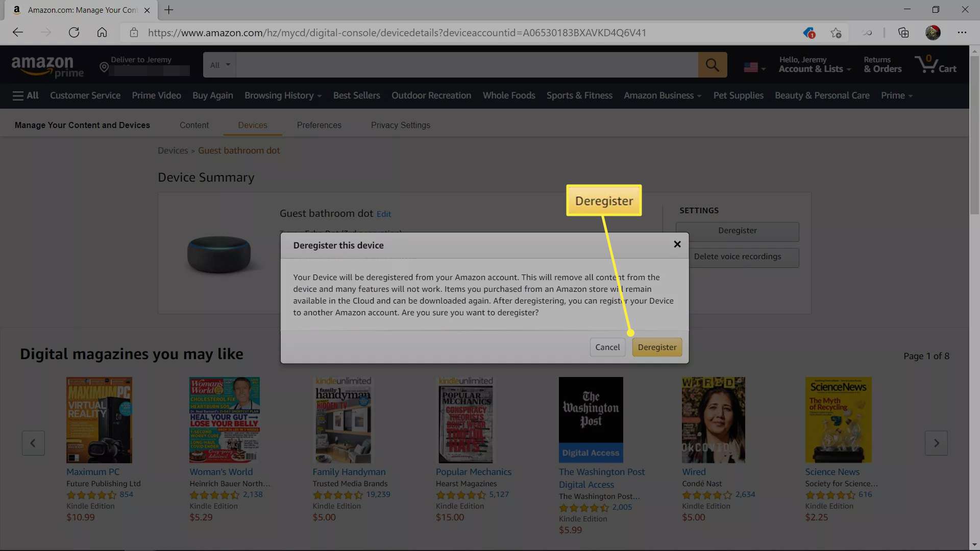Image resolution: width=980 pixels, height=551 pixels.
Task: Open Preferences settings tab
Action: click(x=319, y=125)
